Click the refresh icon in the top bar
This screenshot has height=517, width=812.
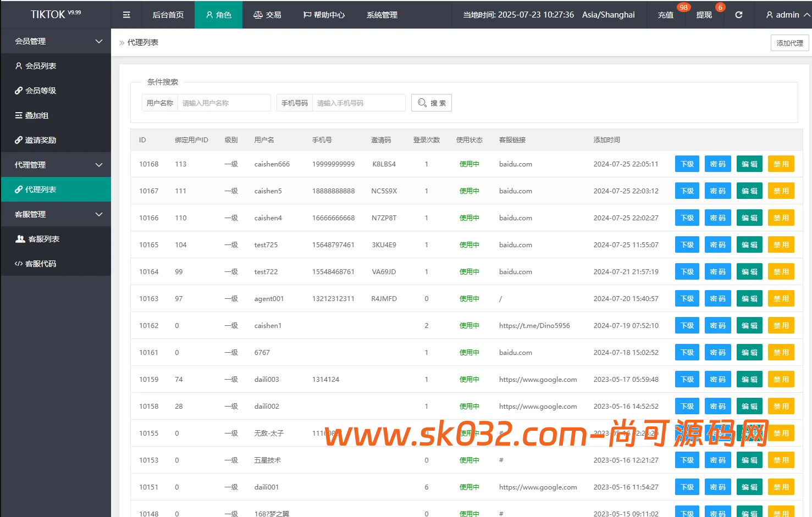pyautogui.click(x=739, y=15)
